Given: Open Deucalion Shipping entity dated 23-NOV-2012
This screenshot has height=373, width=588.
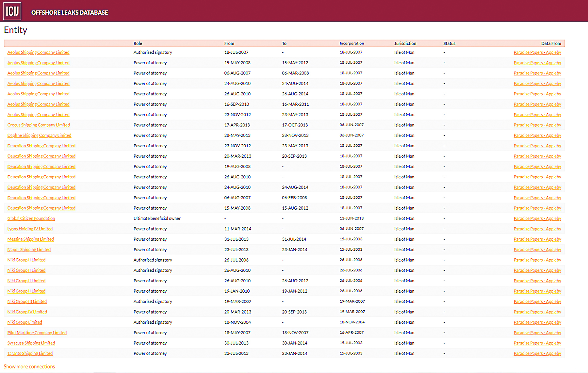Looking at the screenshot, I should click(41, 146).
